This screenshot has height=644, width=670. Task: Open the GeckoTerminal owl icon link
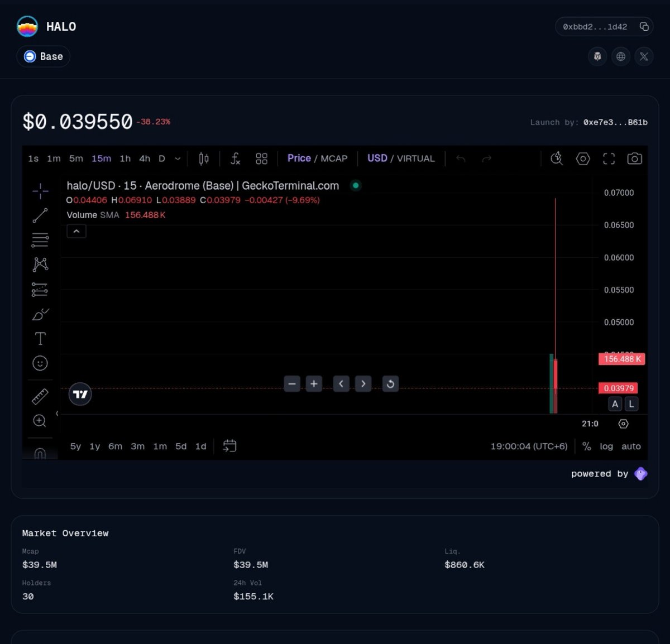pyautogui.click(x=597, y=56)
